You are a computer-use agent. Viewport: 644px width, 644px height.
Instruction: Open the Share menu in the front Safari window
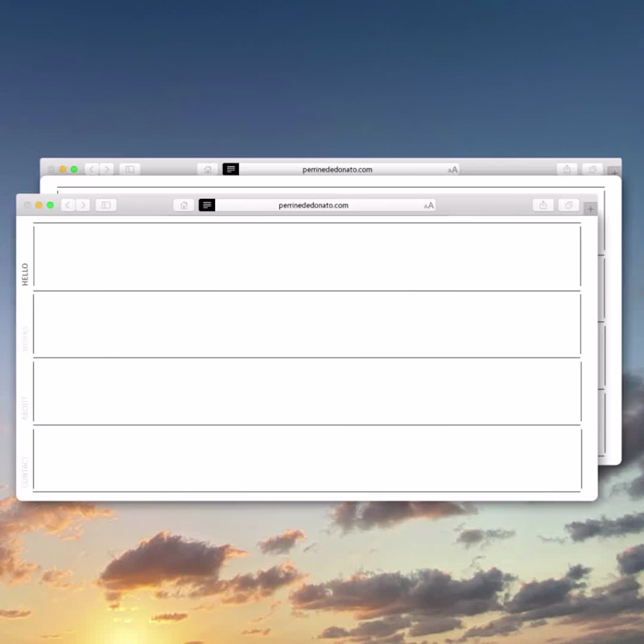(x=543, y=205)
